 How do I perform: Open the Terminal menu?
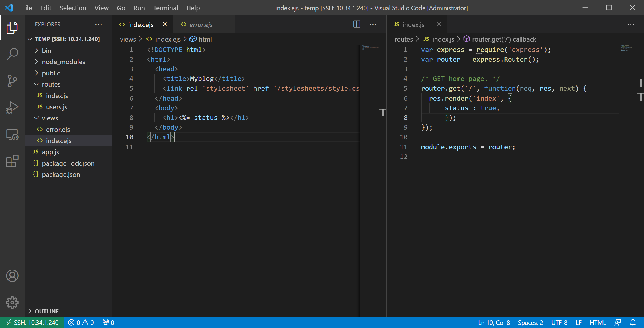[x=165, y=8]
